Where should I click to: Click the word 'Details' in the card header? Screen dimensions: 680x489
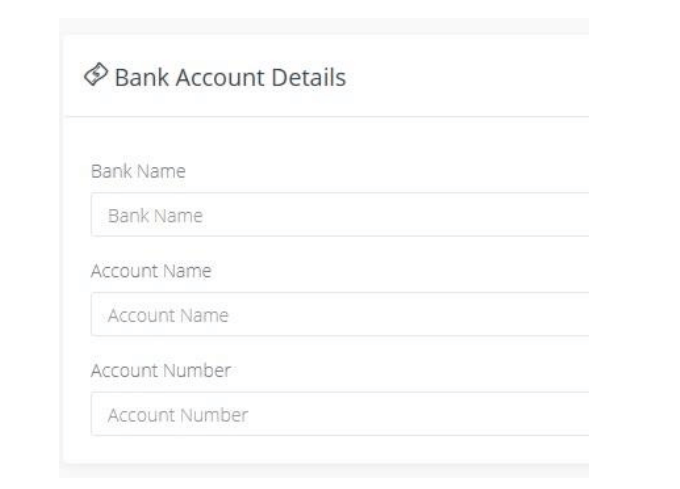[311, 77]
